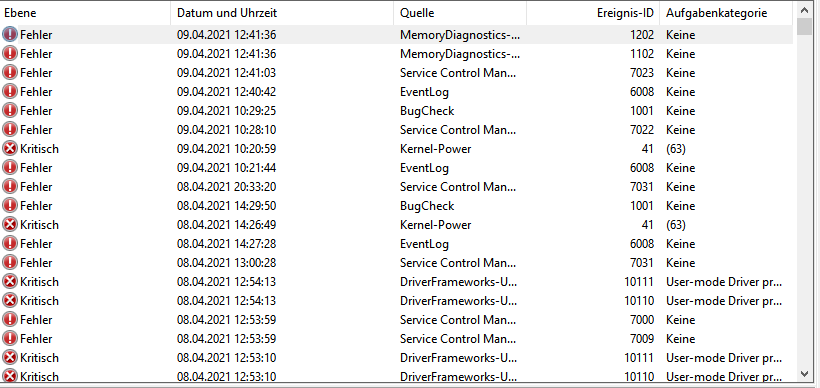Sort by the Ereignis-ID column header

[593, 13]
